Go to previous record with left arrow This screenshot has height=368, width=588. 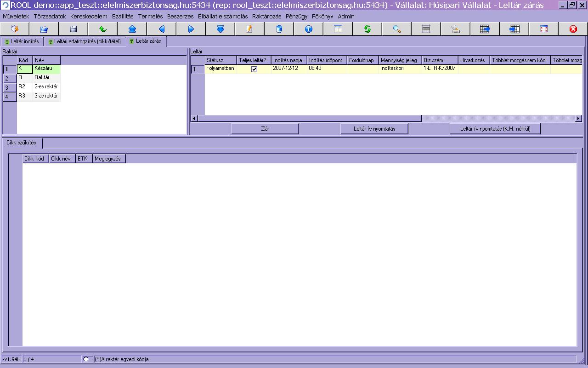[162, 29]
